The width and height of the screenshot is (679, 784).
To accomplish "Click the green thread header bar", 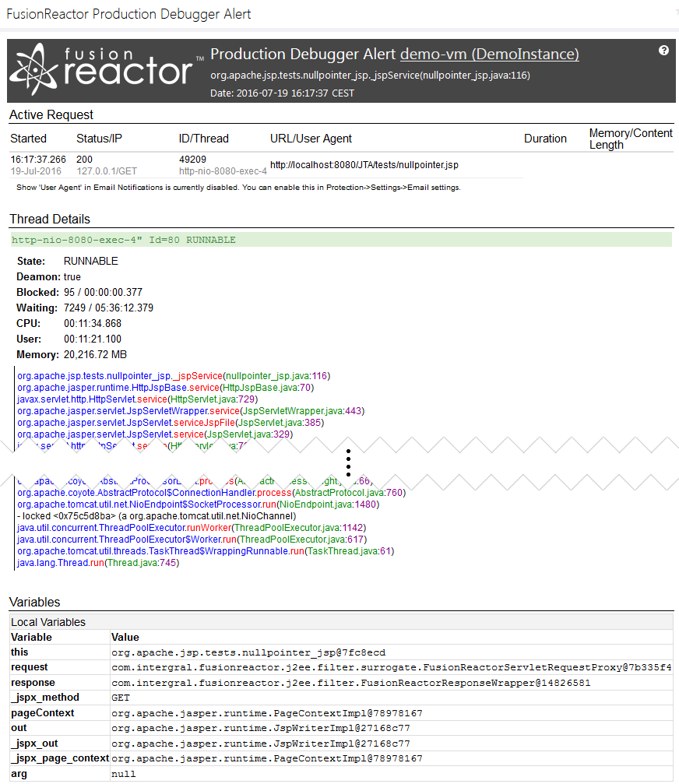I will point(341,240).
